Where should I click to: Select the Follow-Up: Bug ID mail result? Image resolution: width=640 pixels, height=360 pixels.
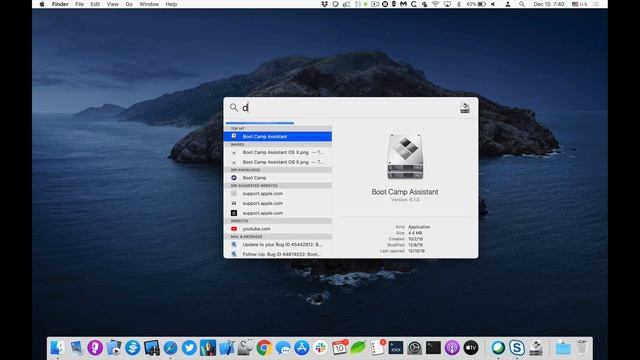coord(278,254)
